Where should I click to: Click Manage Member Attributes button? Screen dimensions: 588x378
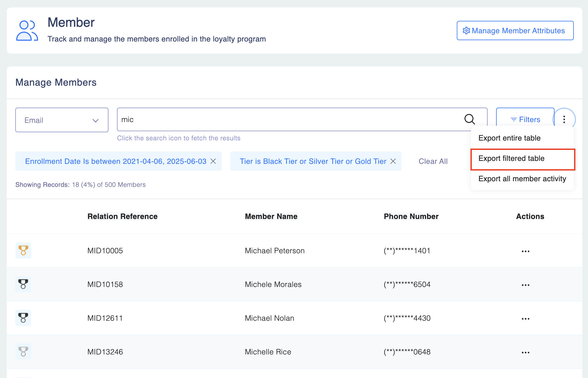click(x=515, y=31)
